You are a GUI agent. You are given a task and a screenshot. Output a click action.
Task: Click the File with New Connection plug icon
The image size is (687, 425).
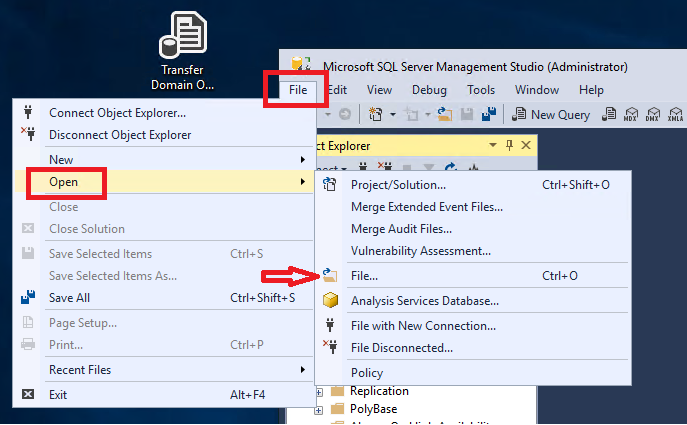330,325
